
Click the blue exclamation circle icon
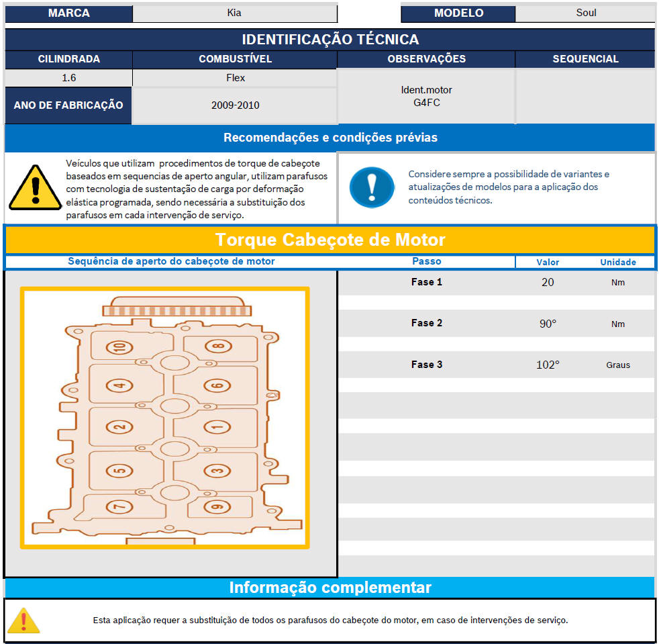point(372,187)
